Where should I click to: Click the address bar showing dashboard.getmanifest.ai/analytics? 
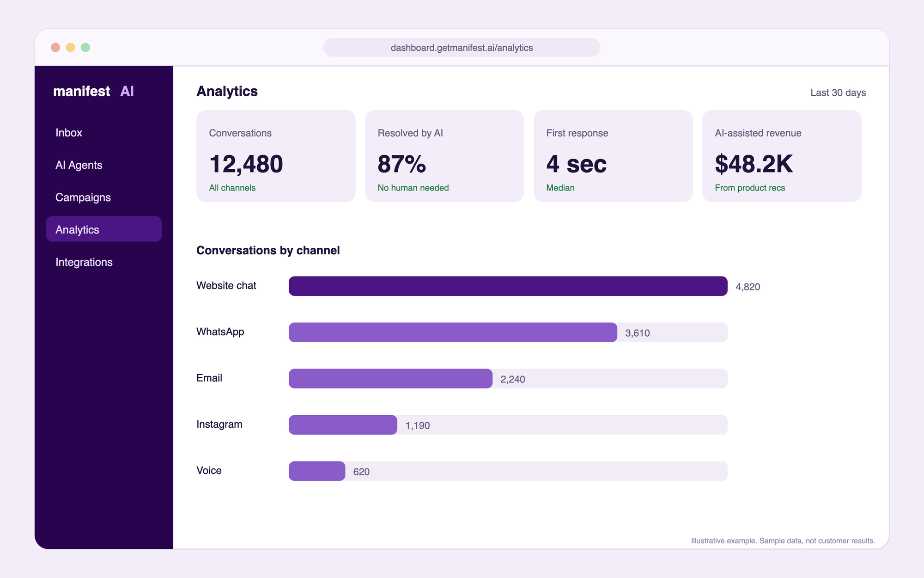[462, 48]
